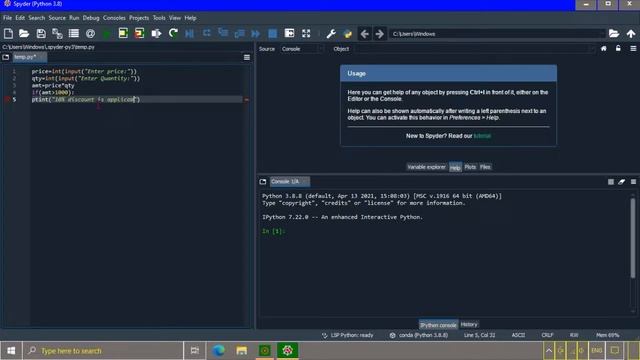
Task: Toggle fullscreen mode from the toolbar
Action: tap(306, 33)
